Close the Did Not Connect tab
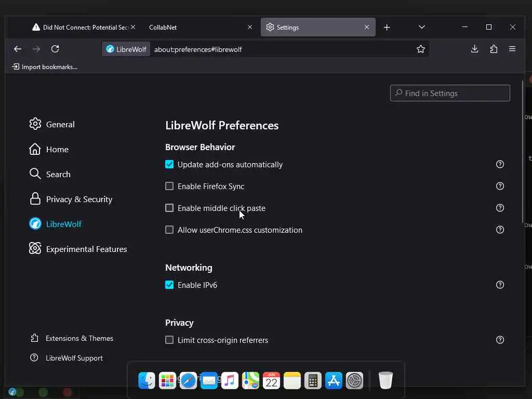532x399 pixels. pyautogui.click(x=133, y=27)
